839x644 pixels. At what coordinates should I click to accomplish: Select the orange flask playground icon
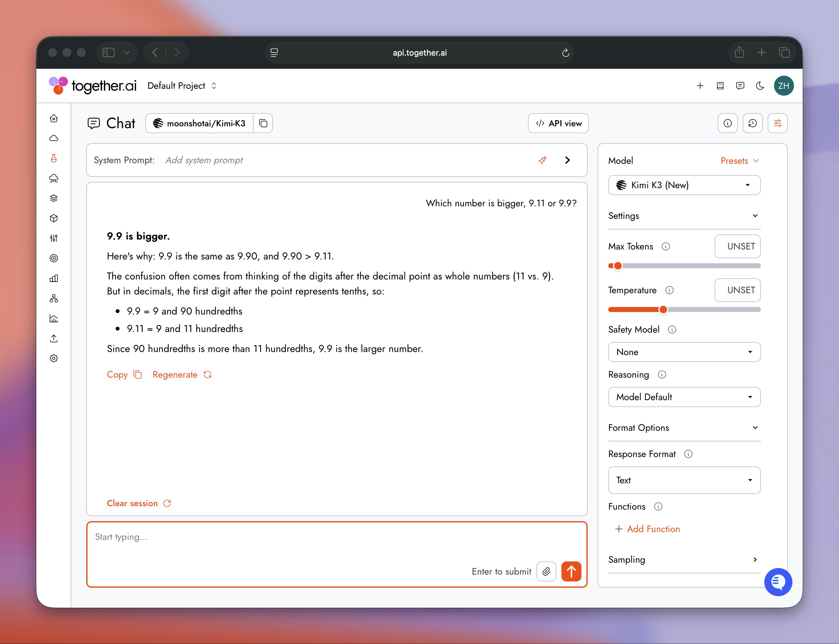click(54, 158)
